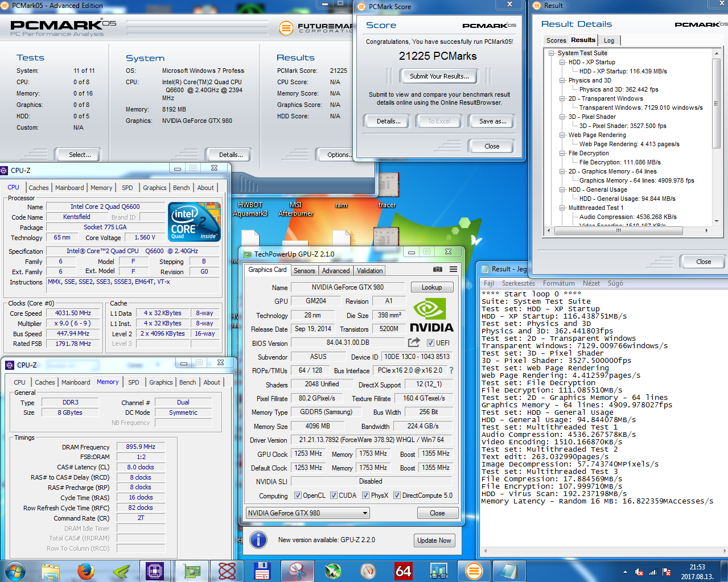Collapse the 2D - Transparent Windows node
Viewport: 728px width, 582px height.
tap(562, 98)
